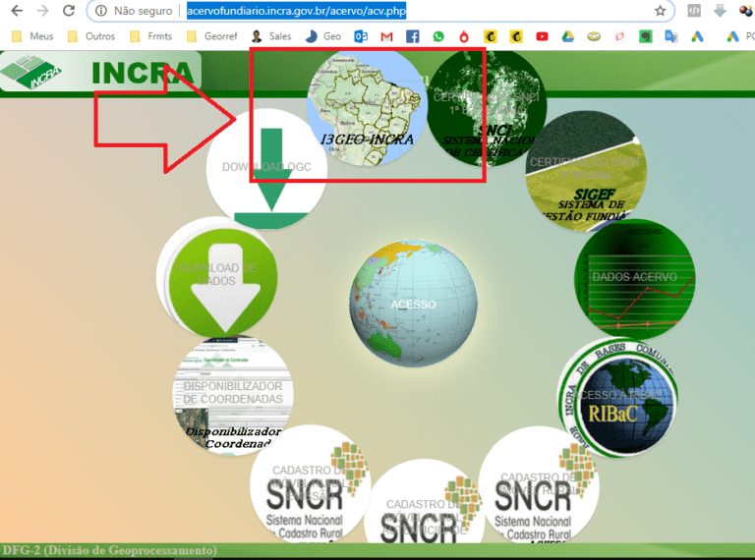
Task: Open the Georref bookmarks folder
Action: (212, 36)
